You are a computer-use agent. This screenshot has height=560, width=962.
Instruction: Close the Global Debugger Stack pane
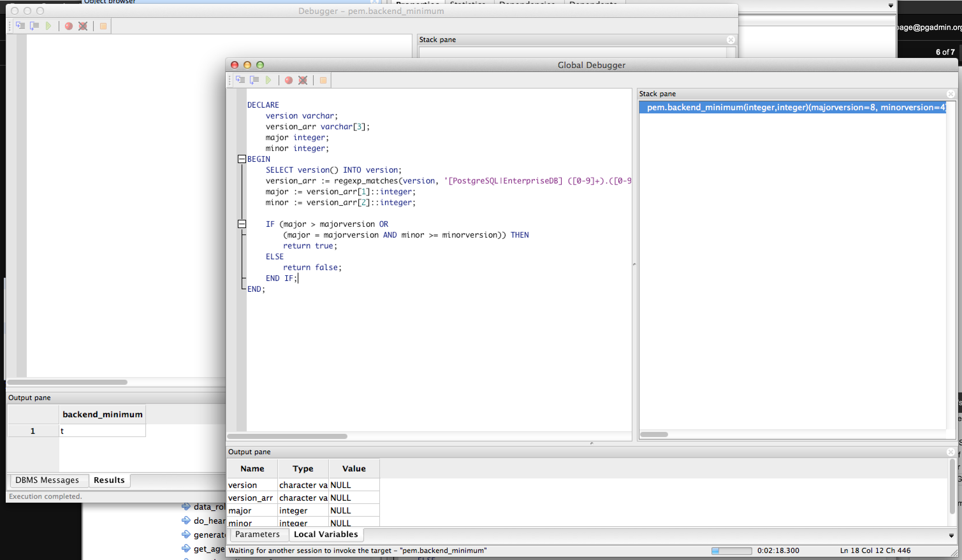click(x=951, y=94)
